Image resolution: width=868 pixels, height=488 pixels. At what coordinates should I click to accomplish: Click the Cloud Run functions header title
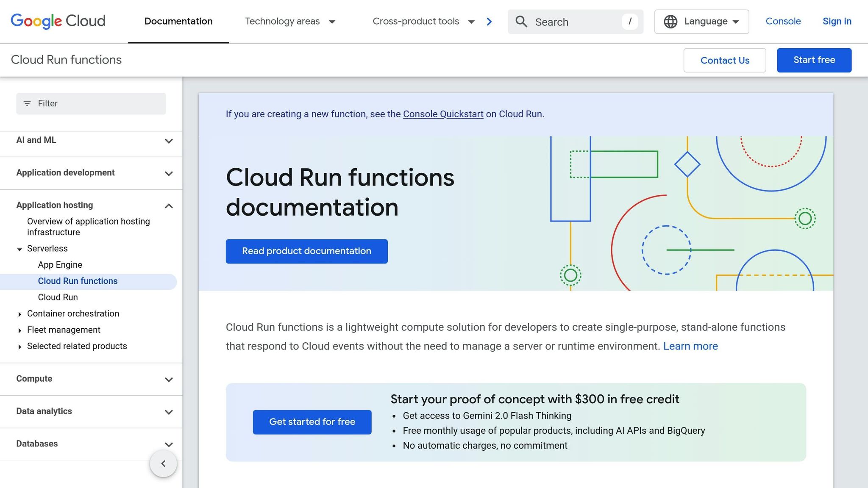[x=66, y=60]
